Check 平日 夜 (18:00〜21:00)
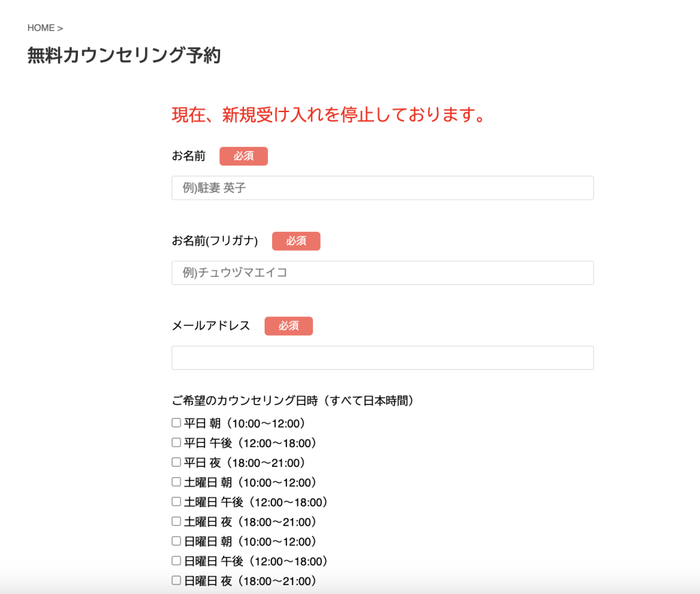Viewport: 700px width, 594px height. click(176, 461)
